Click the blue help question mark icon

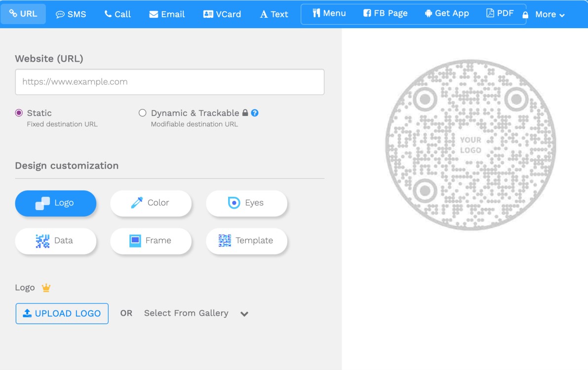(x=255, y=113)
